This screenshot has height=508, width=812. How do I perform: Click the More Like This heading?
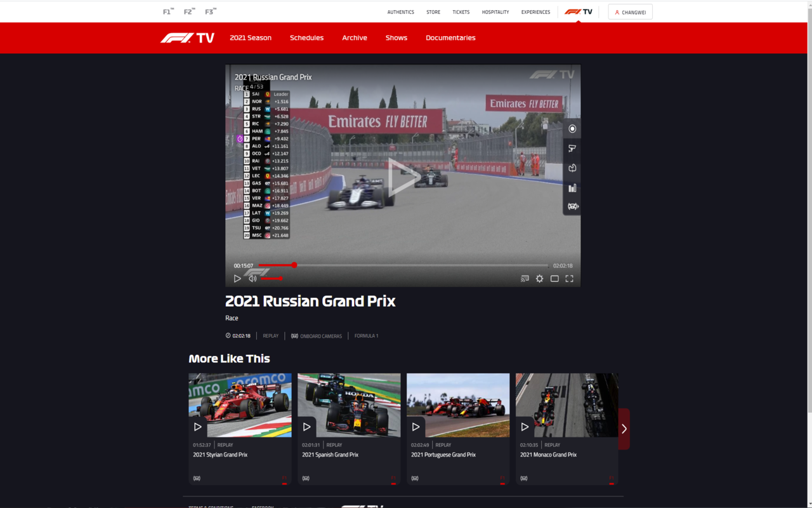(x=229, y=359)
